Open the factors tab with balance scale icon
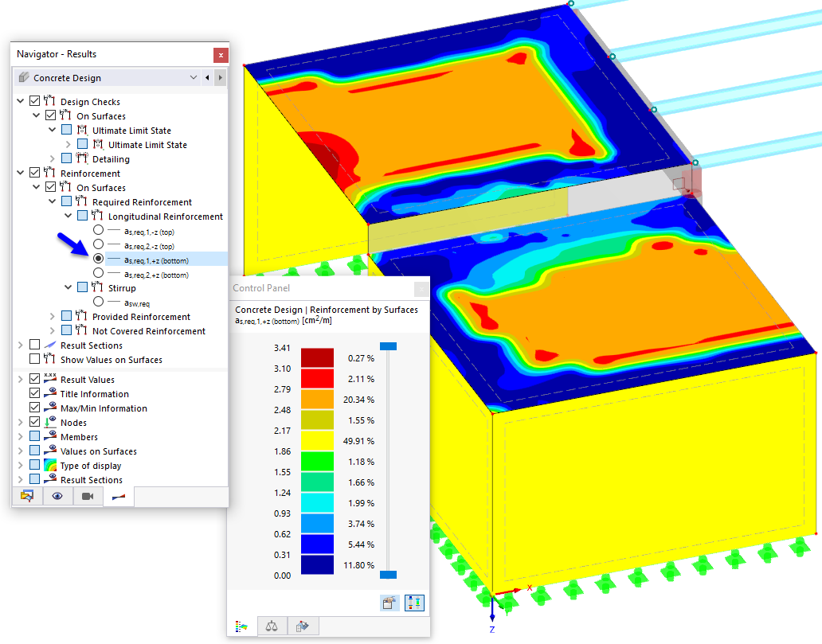 [272, 626]
